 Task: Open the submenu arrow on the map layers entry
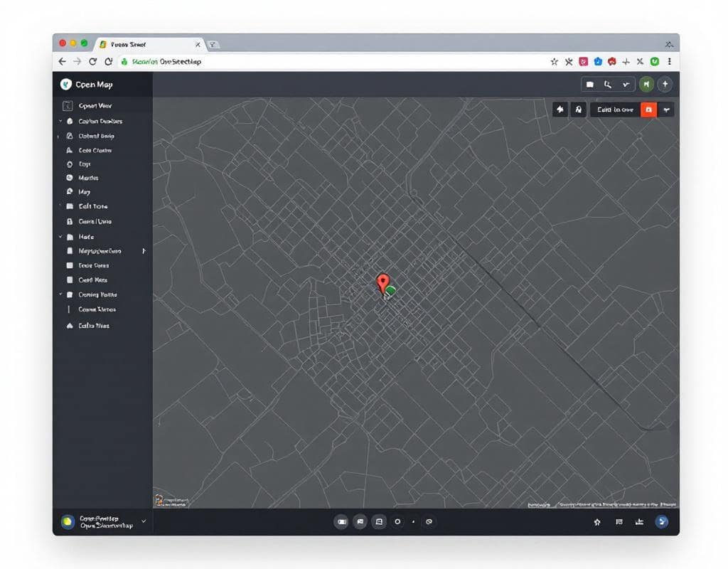click(144, 251)
